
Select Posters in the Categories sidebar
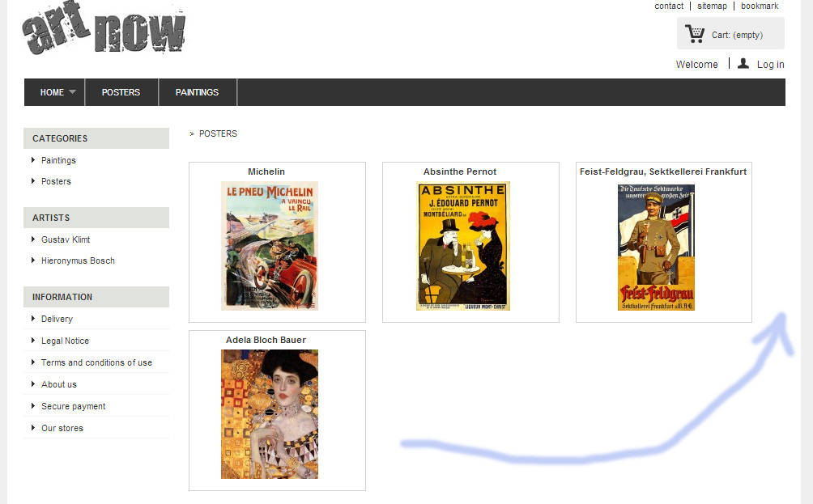(56, 181)
